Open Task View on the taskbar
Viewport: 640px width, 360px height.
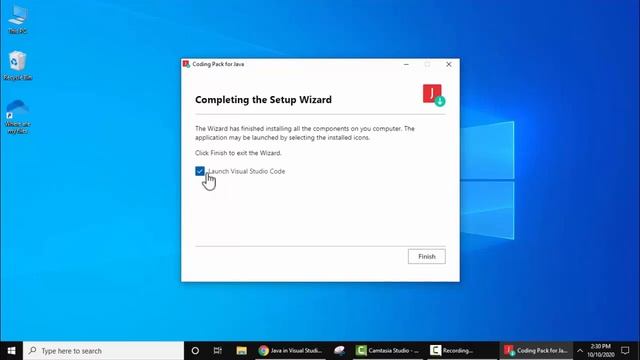pos(218,351)
